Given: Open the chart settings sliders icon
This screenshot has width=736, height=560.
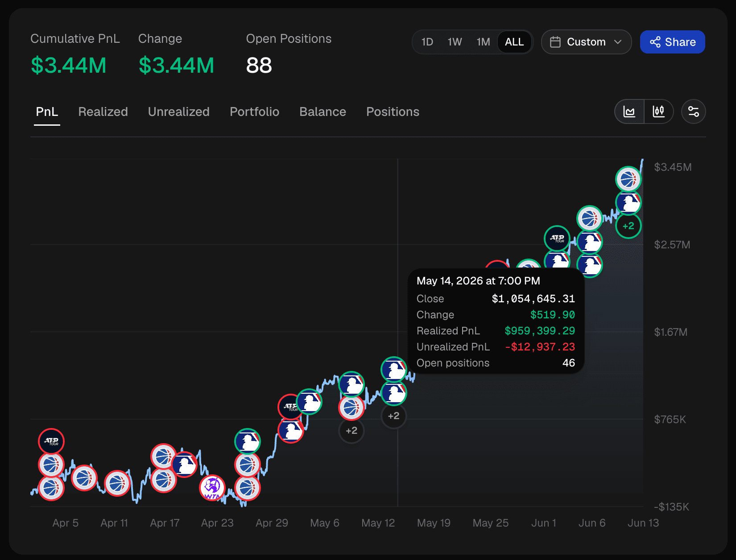Looking at the screenshot, I should (x=693, y=111).
